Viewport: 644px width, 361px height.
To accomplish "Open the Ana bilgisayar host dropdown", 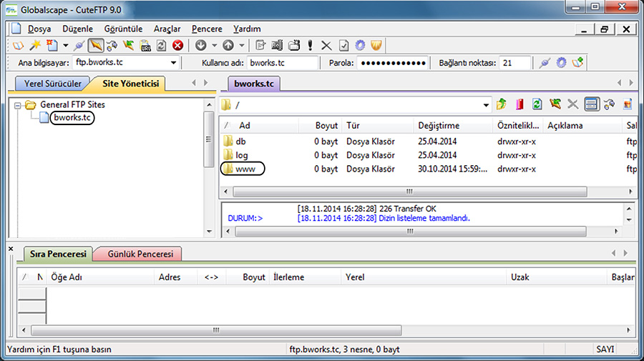I will (173, 63).
